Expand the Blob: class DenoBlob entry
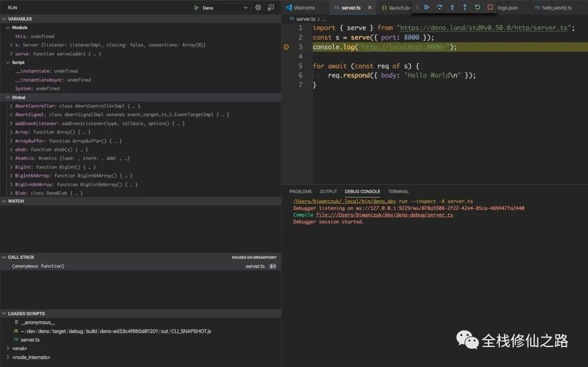The height and width of the screenshot is (367, 588). 11,193
